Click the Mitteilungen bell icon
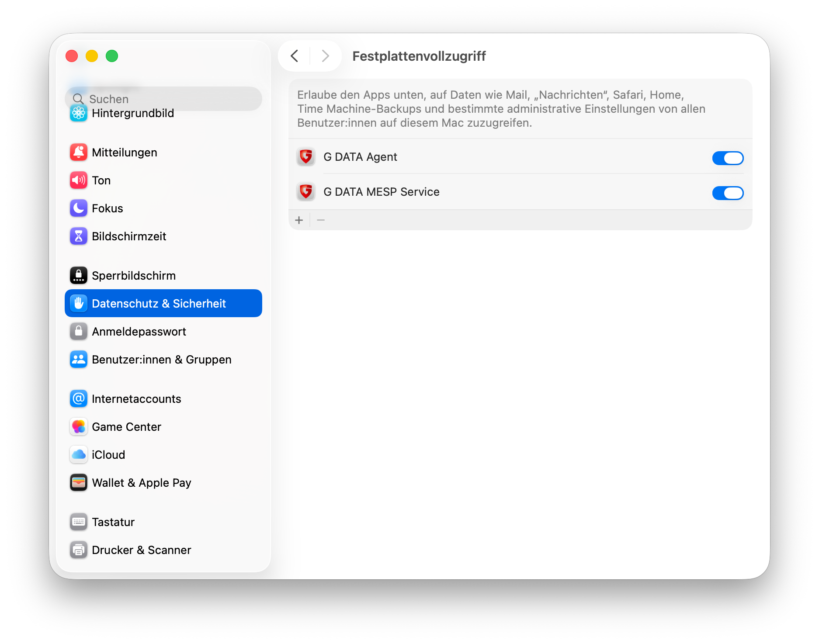Screen dimensions: 819x644 coord(79,152)
